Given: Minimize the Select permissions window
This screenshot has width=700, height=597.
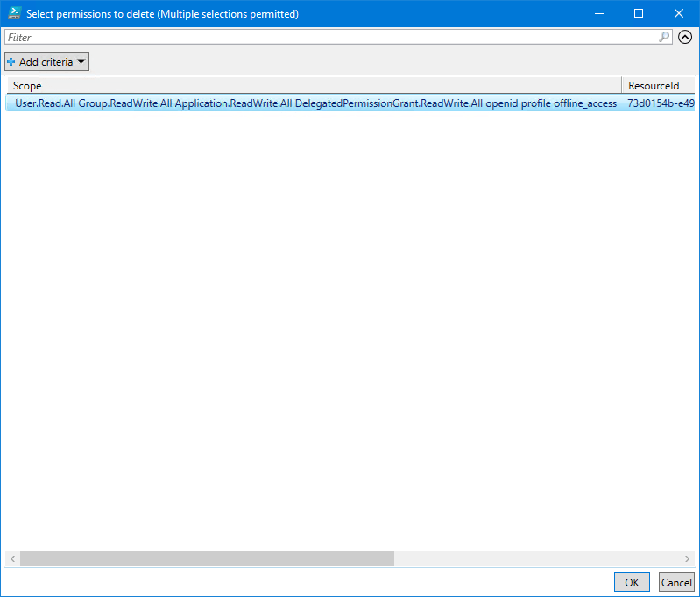Looking at the screenshot, I should tap(599, 14).
